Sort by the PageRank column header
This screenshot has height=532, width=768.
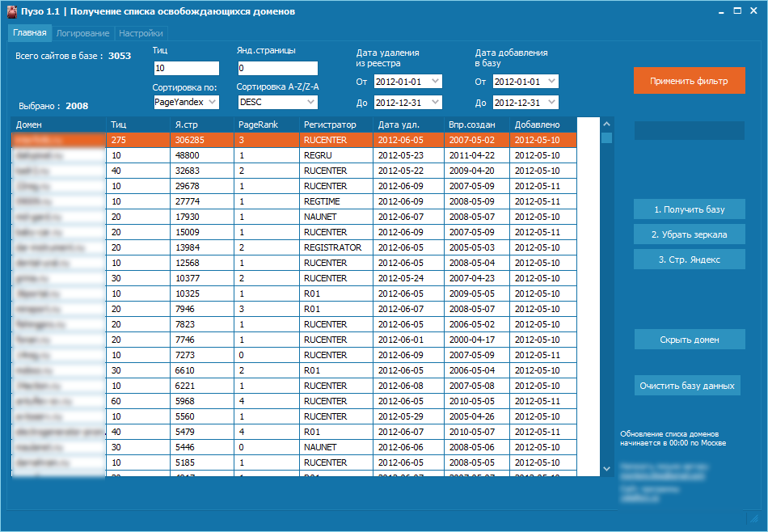click(x=267, y=125)
